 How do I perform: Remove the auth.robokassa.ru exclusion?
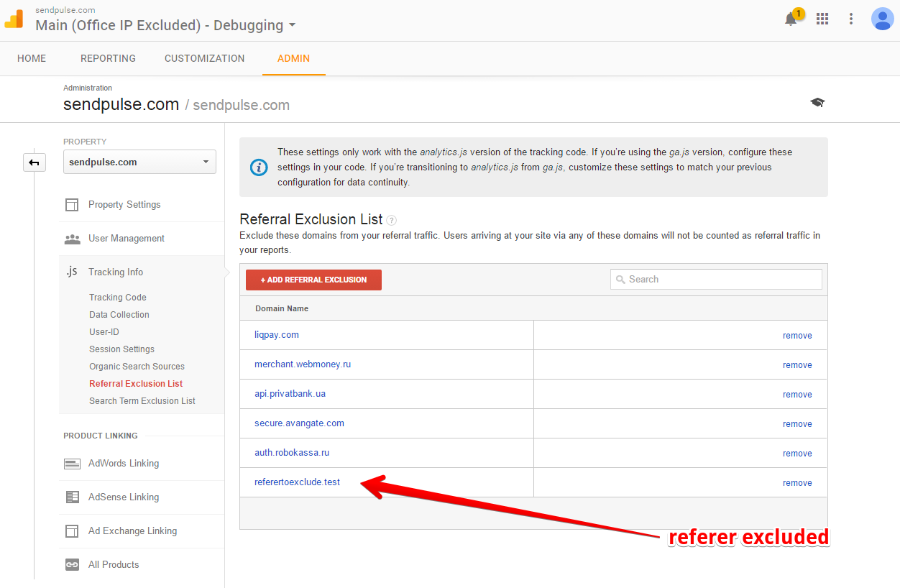797,454
